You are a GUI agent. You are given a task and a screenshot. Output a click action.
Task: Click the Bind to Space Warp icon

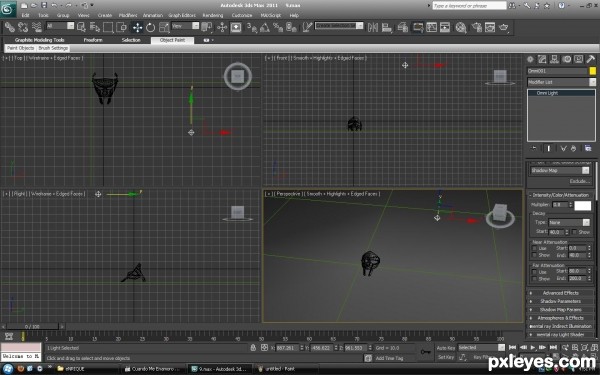(x=37, y=27)
